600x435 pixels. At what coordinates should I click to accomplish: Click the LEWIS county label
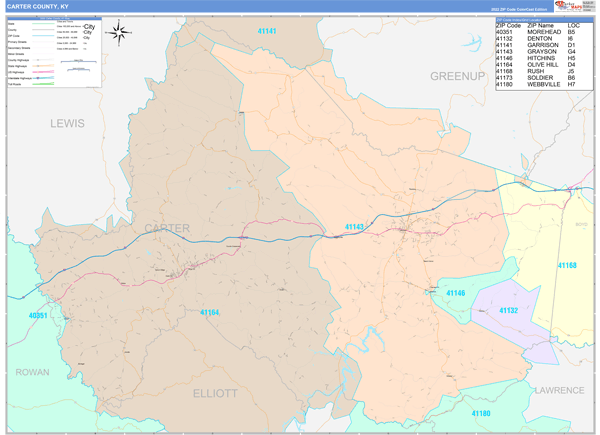69,122
